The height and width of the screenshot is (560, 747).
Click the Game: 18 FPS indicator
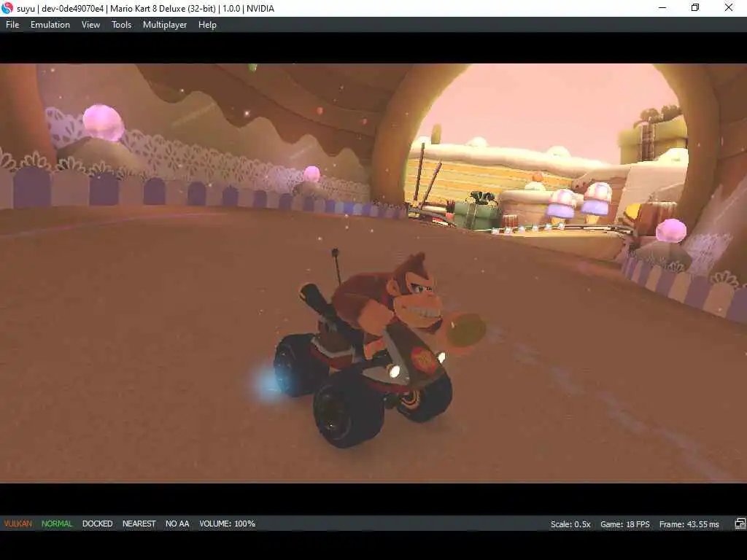[624, 524]
